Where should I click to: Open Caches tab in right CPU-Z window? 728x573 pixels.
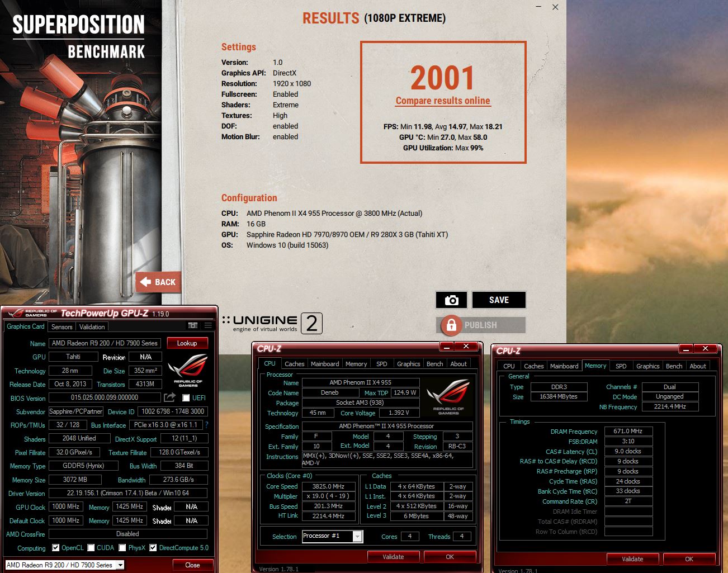[x=533, y=366]
